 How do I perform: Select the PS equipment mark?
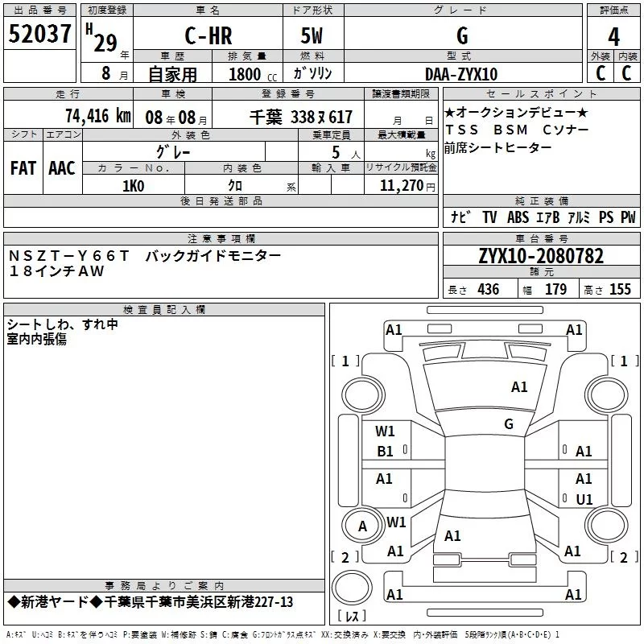(606, 217)
